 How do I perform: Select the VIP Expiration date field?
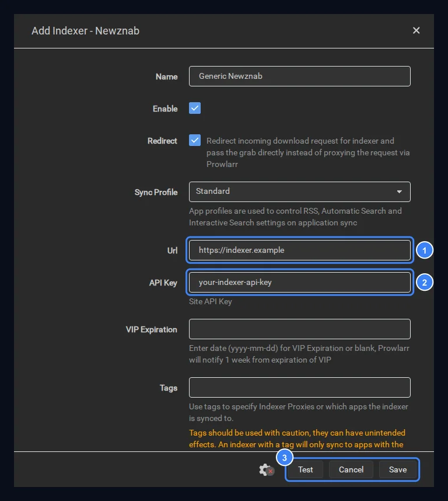(x=300, y=329)
